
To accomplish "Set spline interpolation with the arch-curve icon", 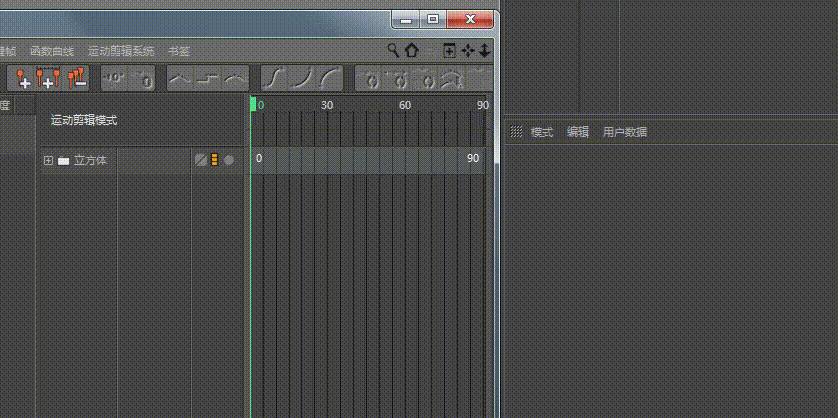I will click(235, 79).
